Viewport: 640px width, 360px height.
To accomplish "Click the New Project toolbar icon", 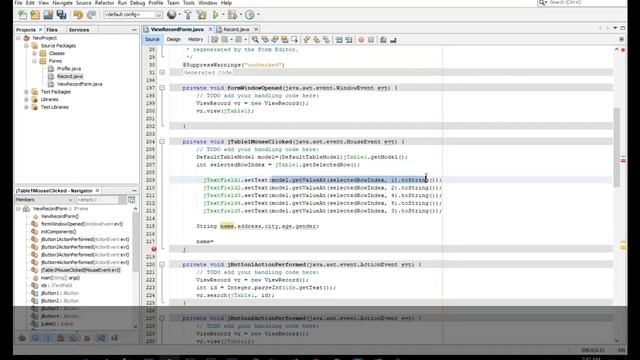I will (x=36, y=15).
